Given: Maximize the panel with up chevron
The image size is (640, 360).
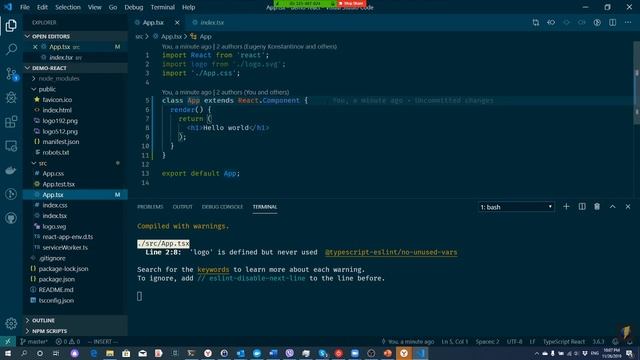Looking at the screenshot, I should tap(613, 207).
